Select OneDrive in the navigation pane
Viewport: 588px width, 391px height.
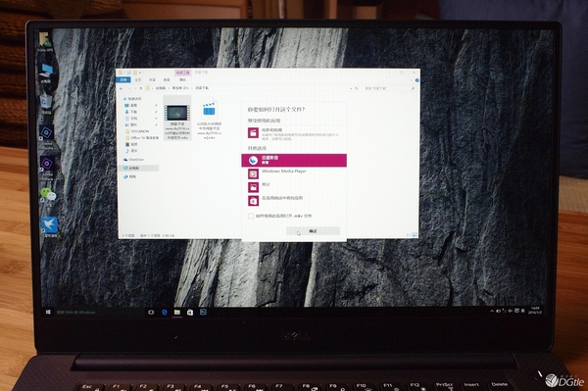point(133,160)
